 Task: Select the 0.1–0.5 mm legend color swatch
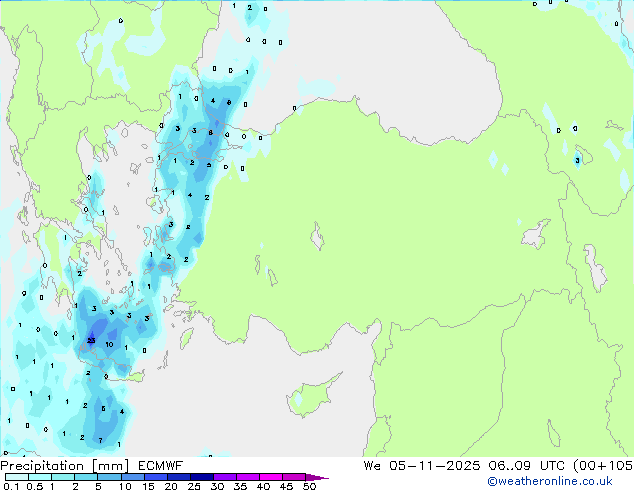tap(17, 477)
